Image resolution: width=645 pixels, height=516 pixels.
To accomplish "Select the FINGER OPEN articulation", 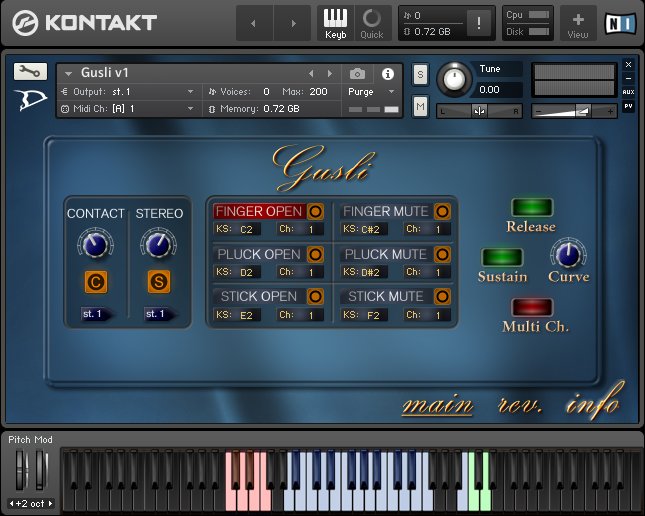I will [x=259, y=212].
